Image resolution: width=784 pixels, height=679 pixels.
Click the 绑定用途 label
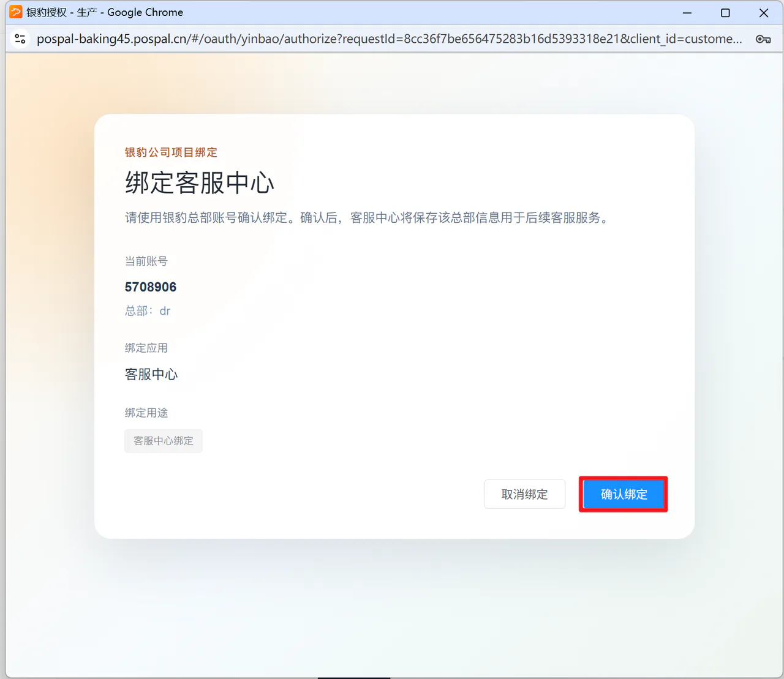click(146, 413)
